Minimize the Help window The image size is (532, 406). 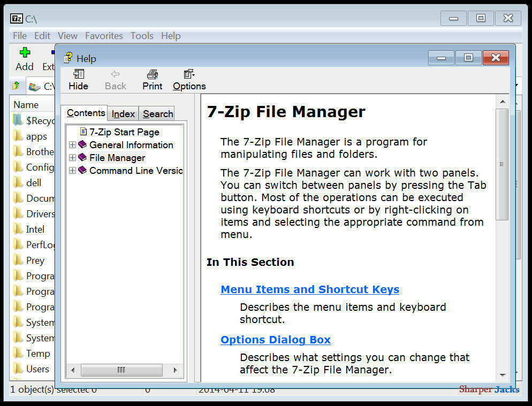(441, 58)
